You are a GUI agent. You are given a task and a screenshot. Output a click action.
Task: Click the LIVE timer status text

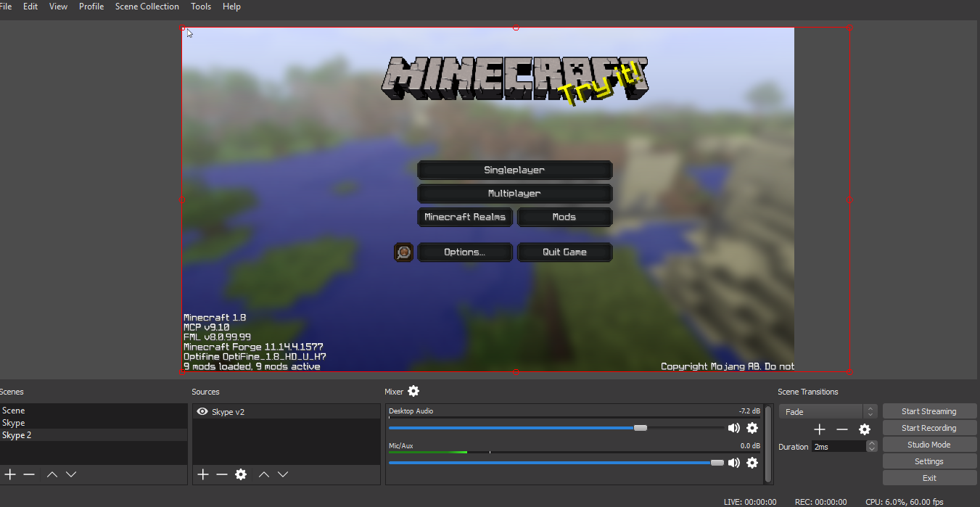(750, 502)
